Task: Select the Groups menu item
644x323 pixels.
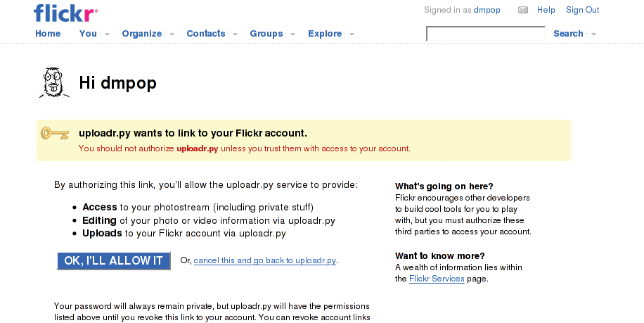Action: click(266, 34)
